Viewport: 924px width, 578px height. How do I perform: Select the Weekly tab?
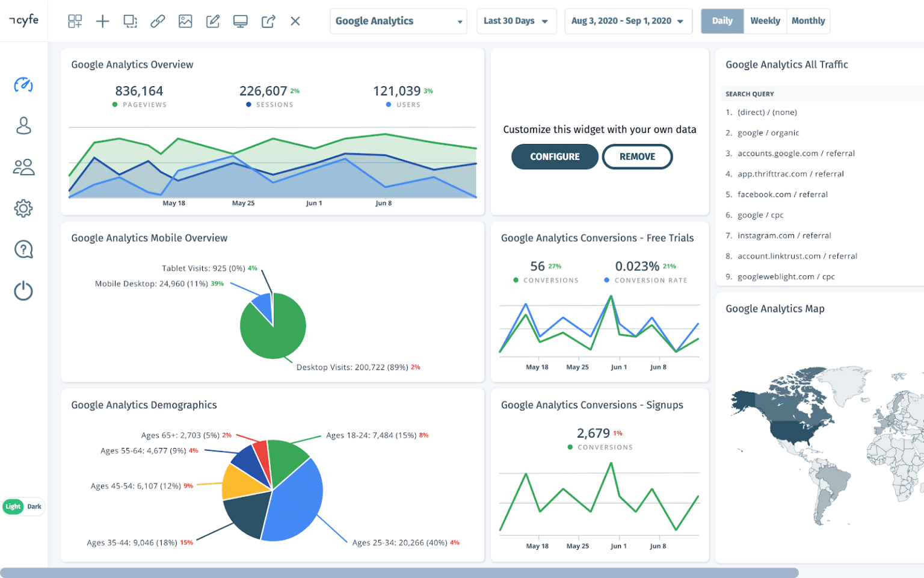point(765,21)
